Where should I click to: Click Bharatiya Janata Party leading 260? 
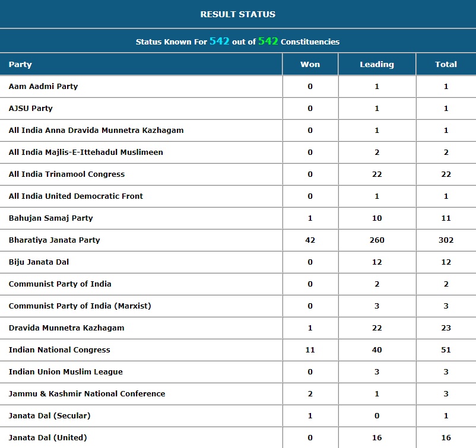pyautogui.click(x=377, y=240)
